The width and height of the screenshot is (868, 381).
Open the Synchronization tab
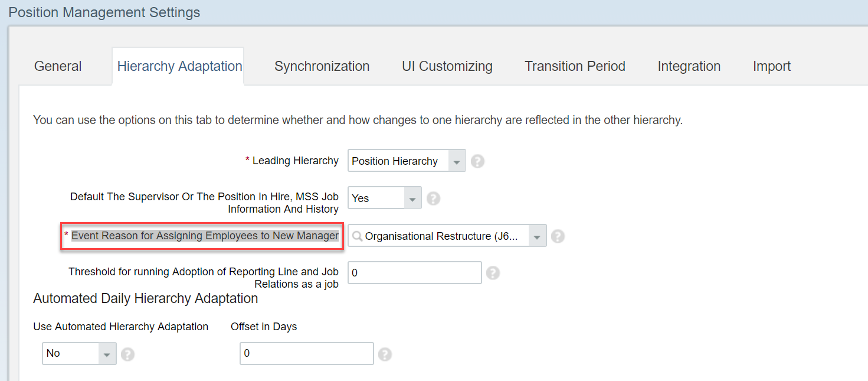coord(322,66)
